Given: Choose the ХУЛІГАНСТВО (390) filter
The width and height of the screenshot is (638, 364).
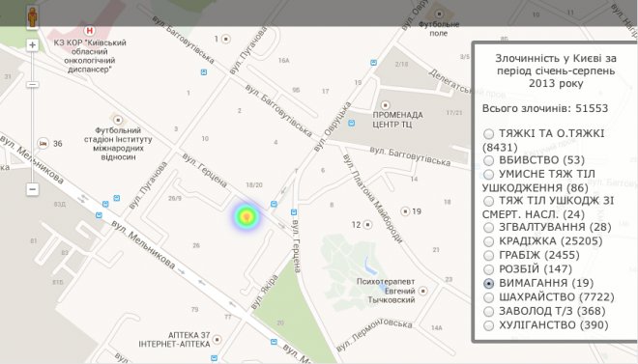Looking at the screenshot, I should click(489, 325).
